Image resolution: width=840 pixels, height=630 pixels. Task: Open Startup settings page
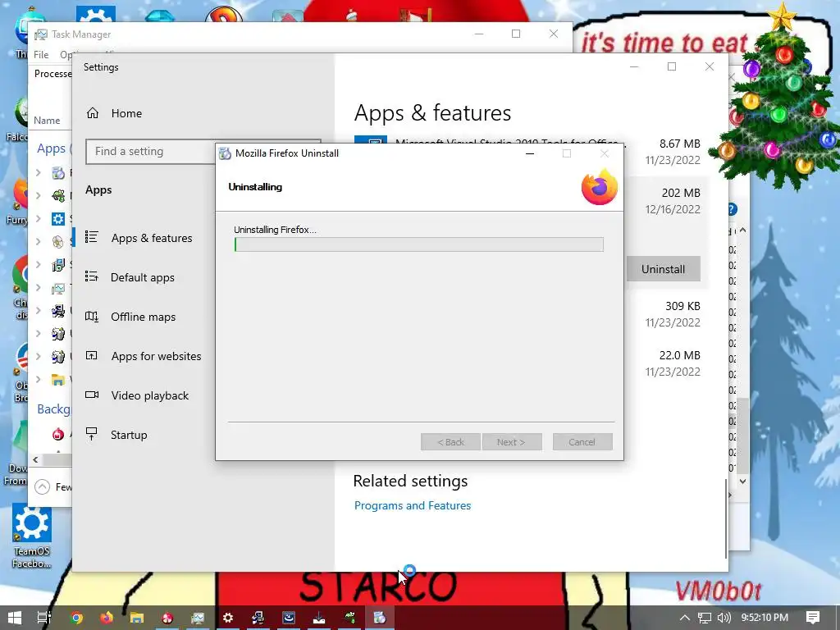[116, 435]
